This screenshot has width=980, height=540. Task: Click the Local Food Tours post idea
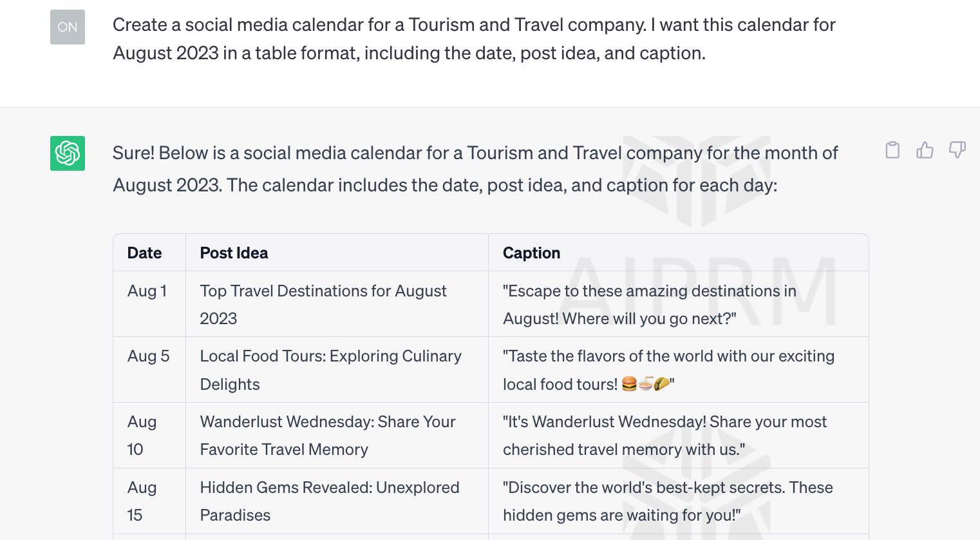(x=330, y=370)
